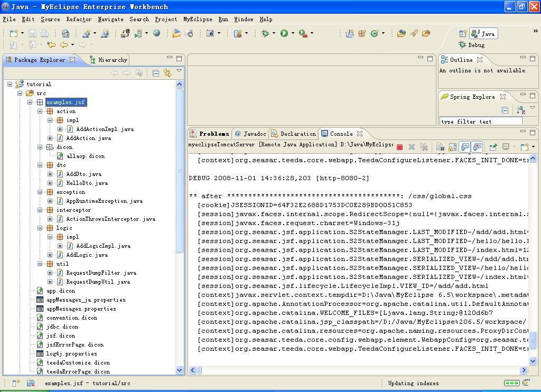Click the Back navigation arrow icon
Image resolution: width=541 pixels, height=392 pixels.
tap(64, 45)
